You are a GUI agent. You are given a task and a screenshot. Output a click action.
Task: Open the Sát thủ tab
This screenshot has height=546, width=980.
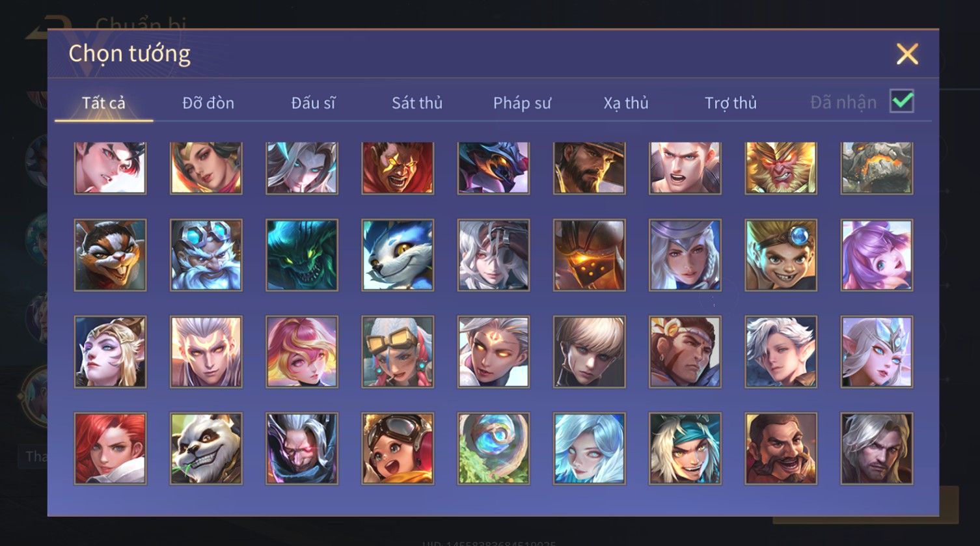click(x=417, y=103)
